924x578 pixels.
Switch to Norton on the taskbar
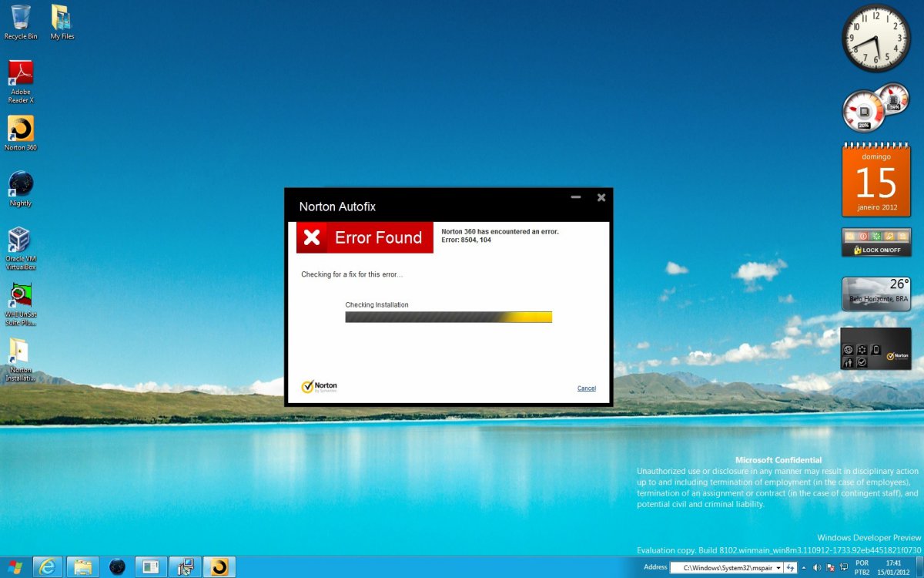[x=219, y=567]
